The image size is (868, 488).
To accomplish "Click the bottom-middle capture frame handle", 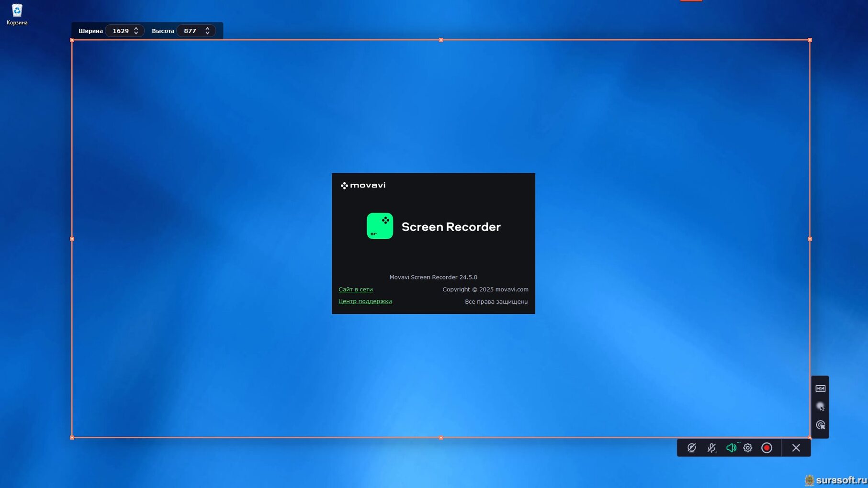I will [x=441, y=437].
